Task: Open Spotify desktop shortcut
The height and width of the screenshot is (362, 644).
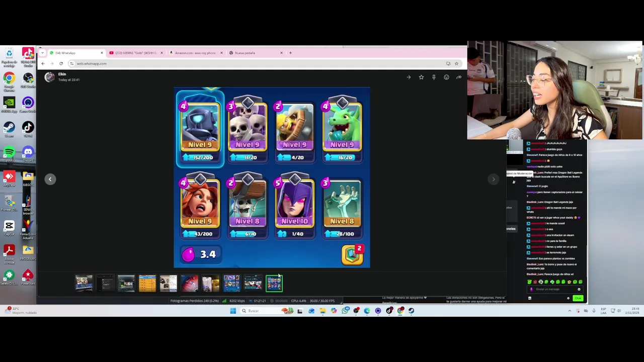Action: [x=9, y=154]
